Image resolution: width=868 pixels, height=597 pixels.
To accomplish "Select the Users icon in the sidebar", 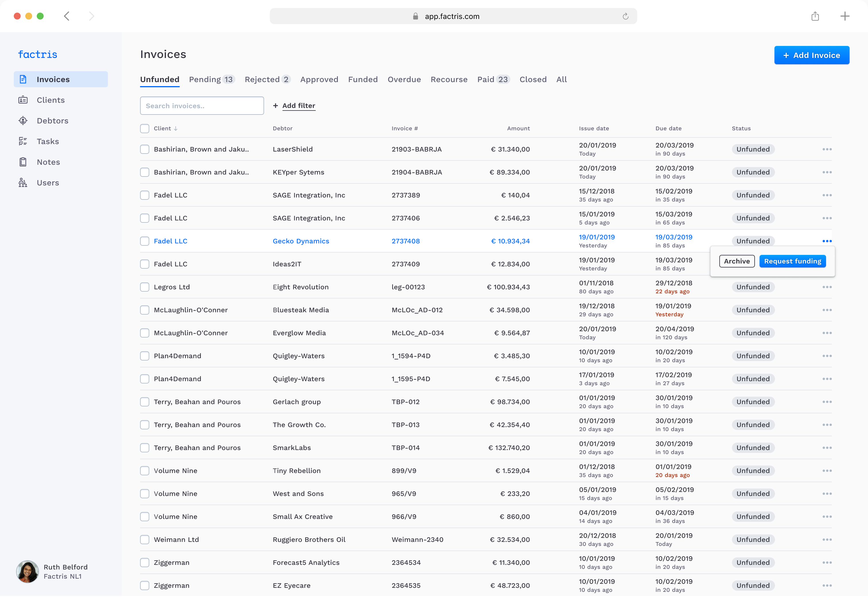I will coord(23,183).
